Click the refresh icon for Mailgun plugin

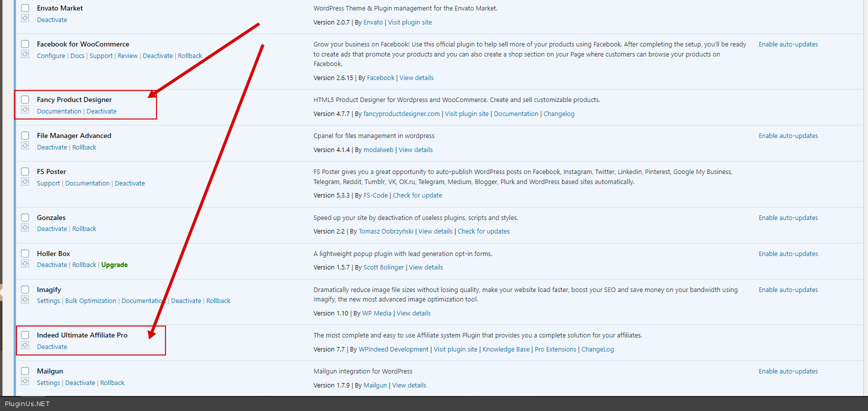(x=25, y=381)
